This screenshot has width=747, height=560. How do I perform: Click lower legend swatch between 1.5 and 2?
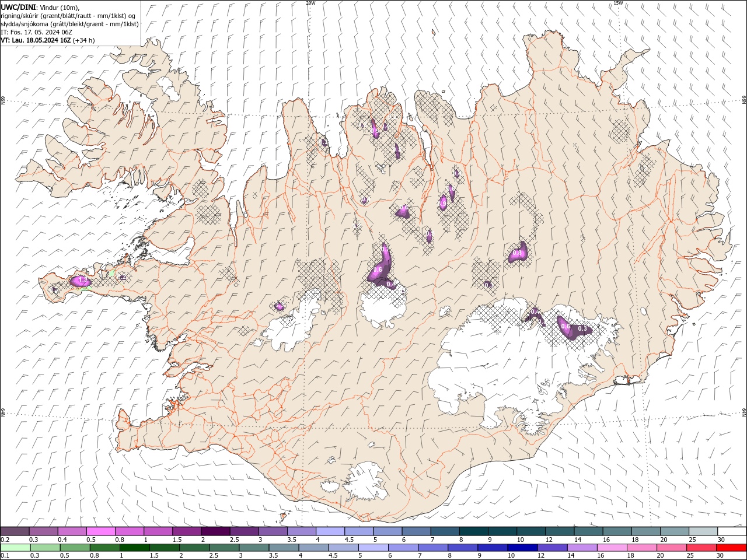click(x=164, y=548)
